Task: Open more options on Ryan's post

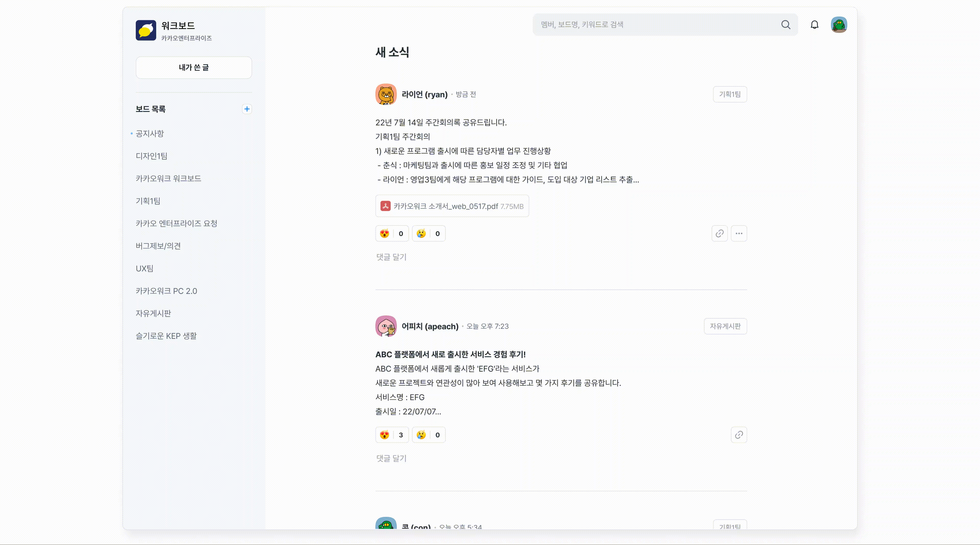Action: 738,234
